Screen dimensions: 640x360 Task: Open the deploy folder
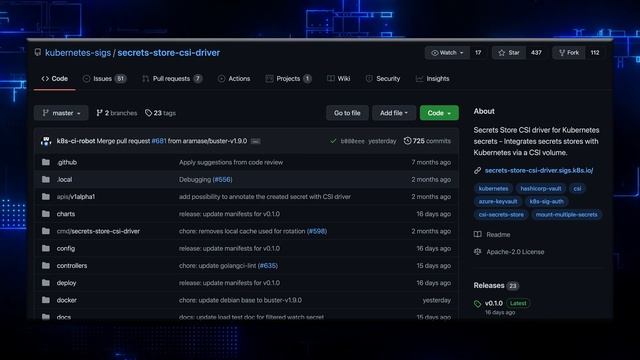coord(67,283)
